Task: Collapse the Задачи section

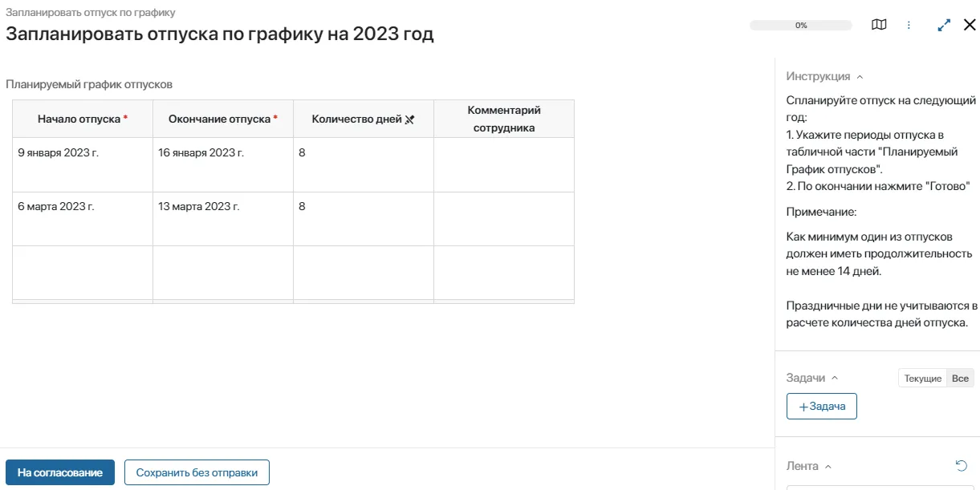Action: (836, 377)
